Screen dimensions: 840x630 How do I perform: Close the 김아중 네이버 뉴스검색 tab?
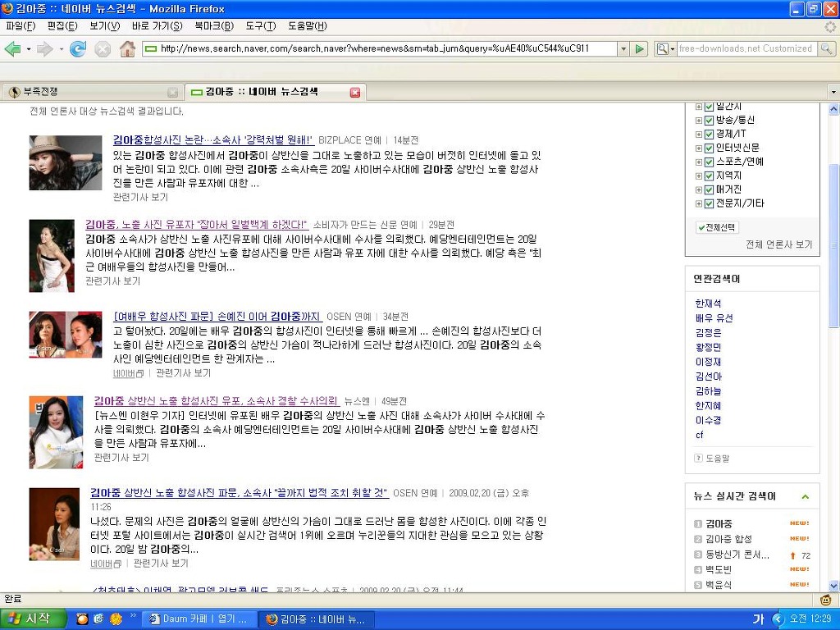tap(354, 93)
